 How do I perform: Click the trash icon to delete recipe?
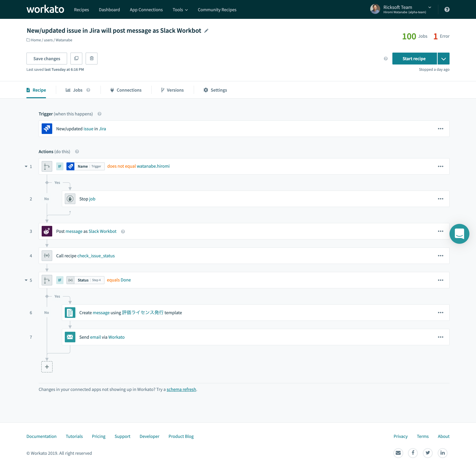point(92,59)
